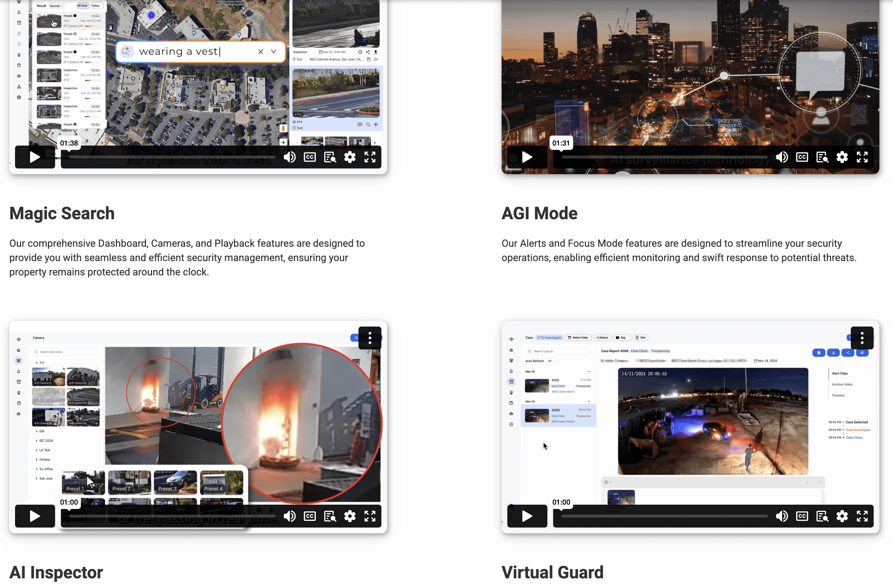The image size is (893, 588).
Task: Open three-dot menu on AI Inspector video
Action: [370, 338]
